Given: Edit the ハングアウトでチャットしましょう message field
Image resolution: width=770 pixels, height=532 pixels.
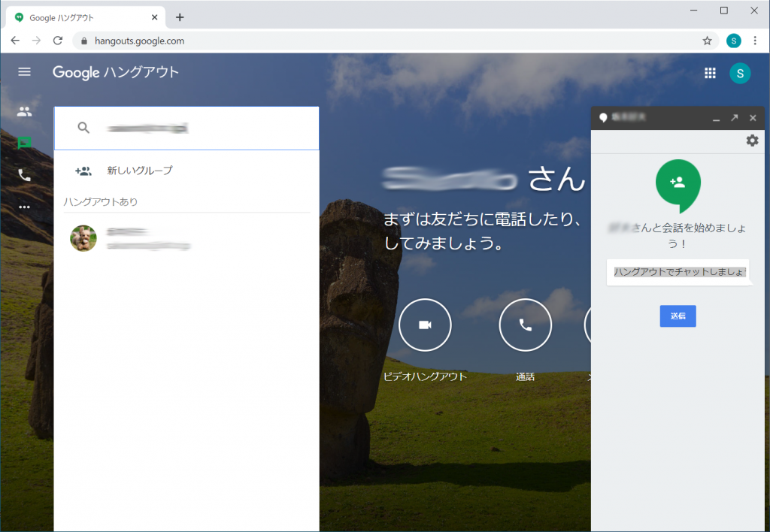Looking at the screenshot, I should [x=678, y=272].
